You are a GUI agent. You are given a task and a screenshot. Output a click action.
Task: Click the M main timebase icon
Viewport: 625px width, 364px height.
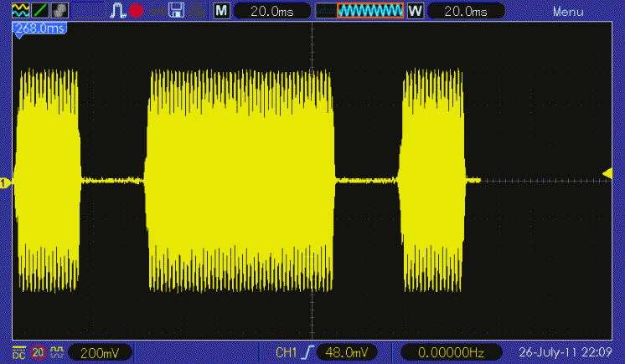coord(220,12)
